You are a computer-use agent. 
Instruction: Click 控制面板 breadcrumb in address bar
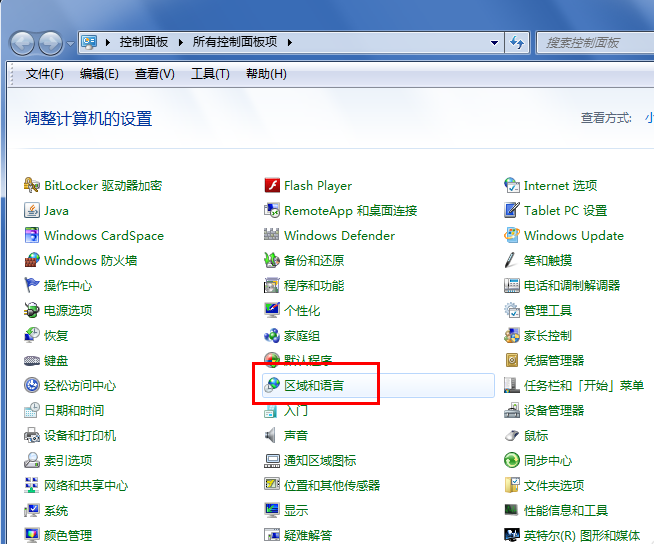pyautogui.click(x=143, y=42)
